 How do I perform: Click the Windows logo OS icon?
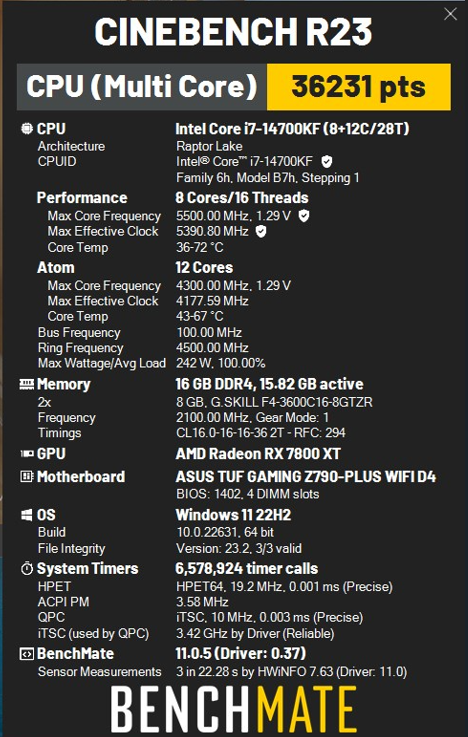coord(27,515)
